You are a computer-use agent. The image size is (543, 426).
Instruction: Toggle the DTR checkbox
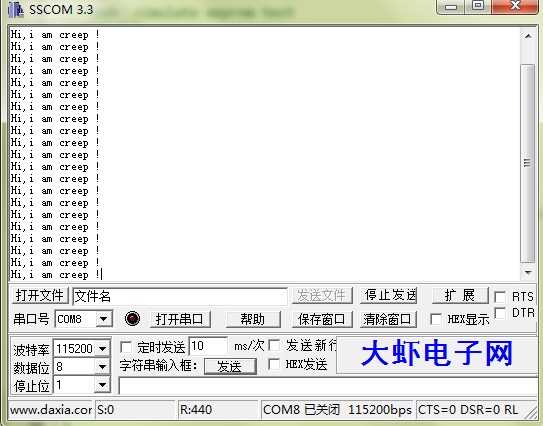[x=500, y=313]
